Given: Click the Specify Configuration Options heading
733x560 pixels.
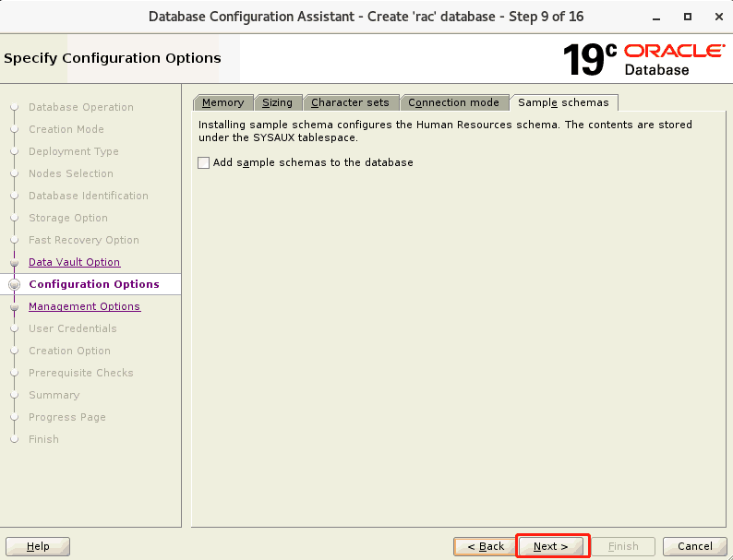Looking at the screenshot, I should [113, 58].
